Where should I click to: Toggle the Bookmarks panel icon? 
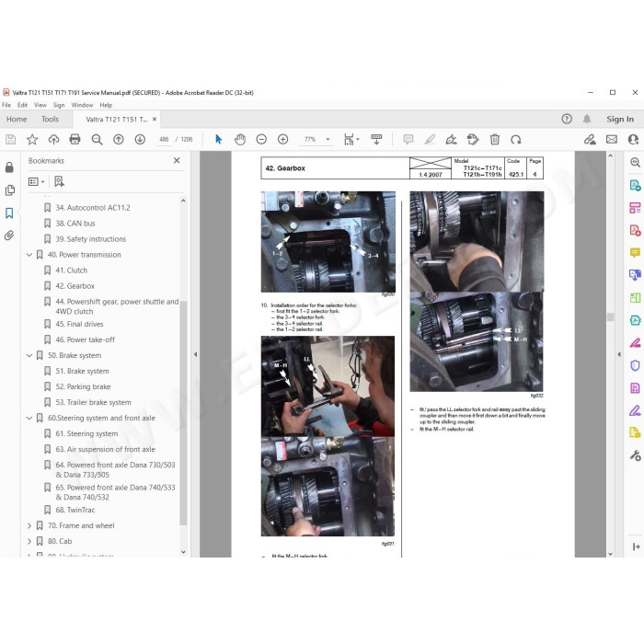[9, 213]
